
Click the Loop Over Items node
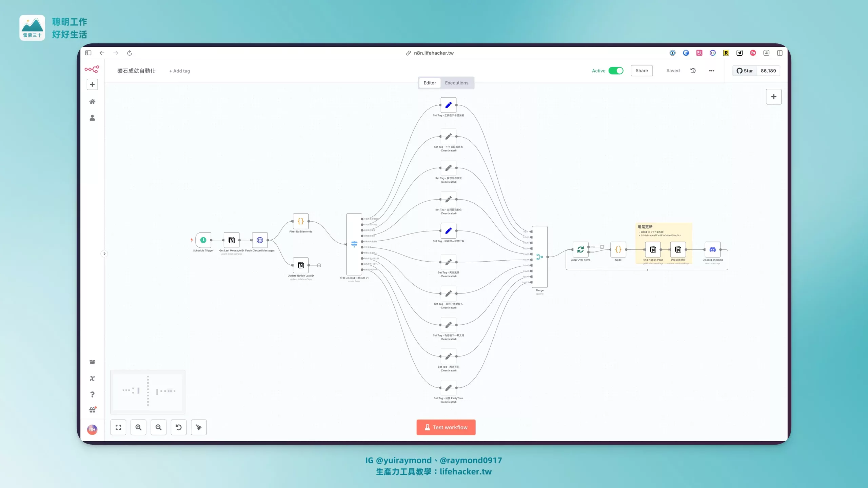point(580,249)
